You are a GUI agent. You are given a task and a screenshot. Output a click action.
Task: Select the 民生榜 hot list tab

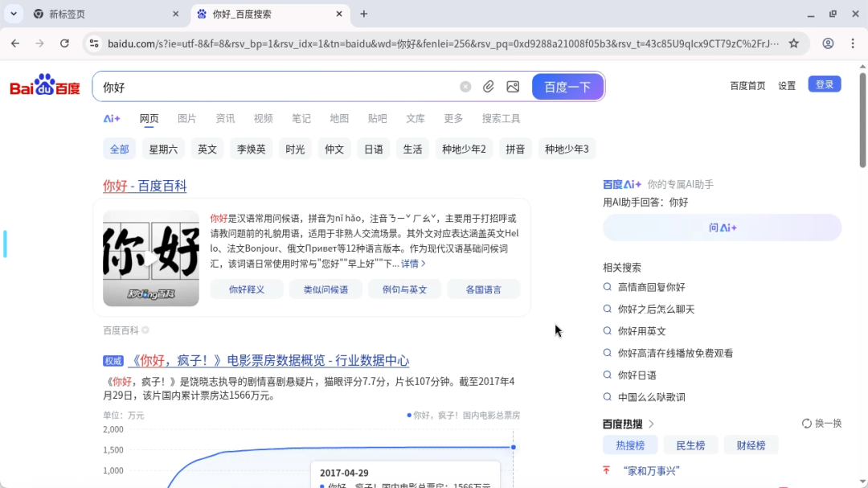tap(690, 445)
